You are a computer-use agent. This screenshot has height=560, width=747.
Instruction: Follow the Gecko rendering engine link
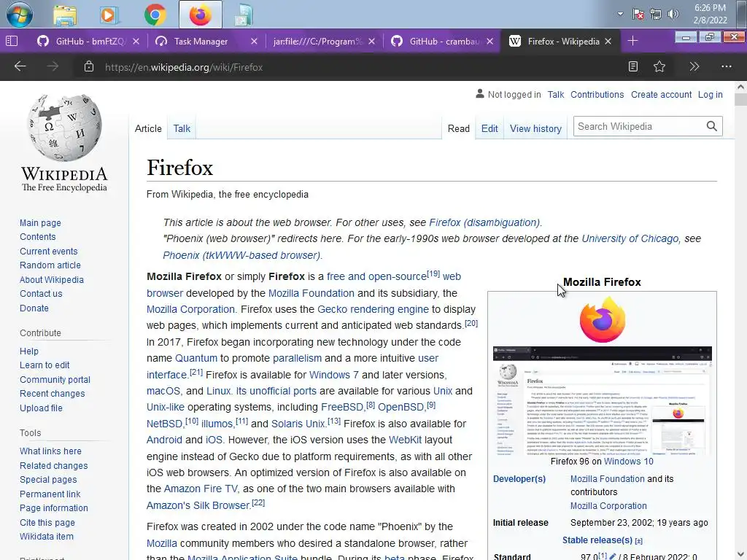(373, 309)
